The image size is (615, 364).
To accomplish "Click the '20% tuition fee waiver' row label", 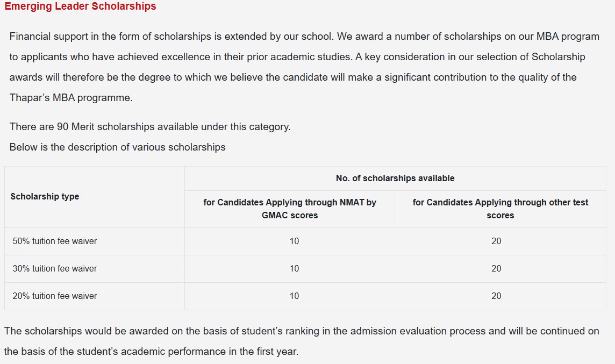I will tap(55, 296).
